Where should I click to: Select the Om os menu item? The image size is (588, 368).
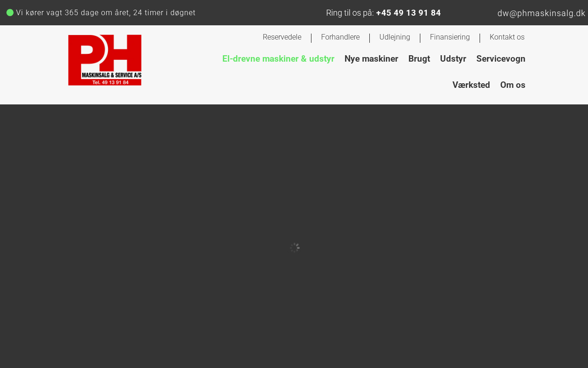point(513,85)
